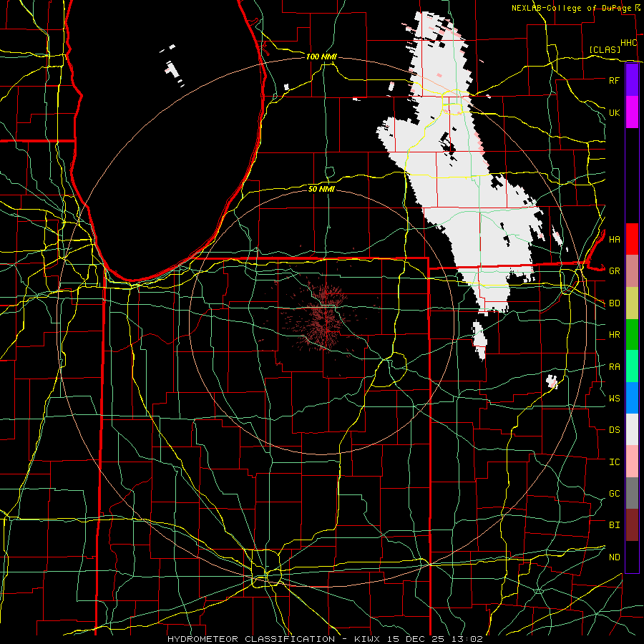This screenshot has width=644, height=644.
Task: Click the 'GR' legend label
Action: click(x=615, y=271)
